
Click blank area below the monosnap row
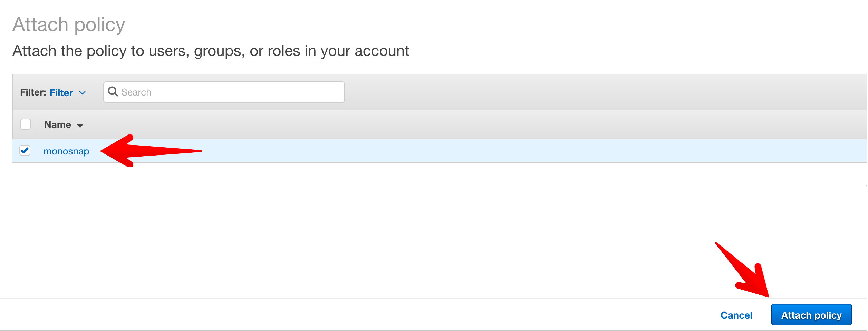[380, 228]
